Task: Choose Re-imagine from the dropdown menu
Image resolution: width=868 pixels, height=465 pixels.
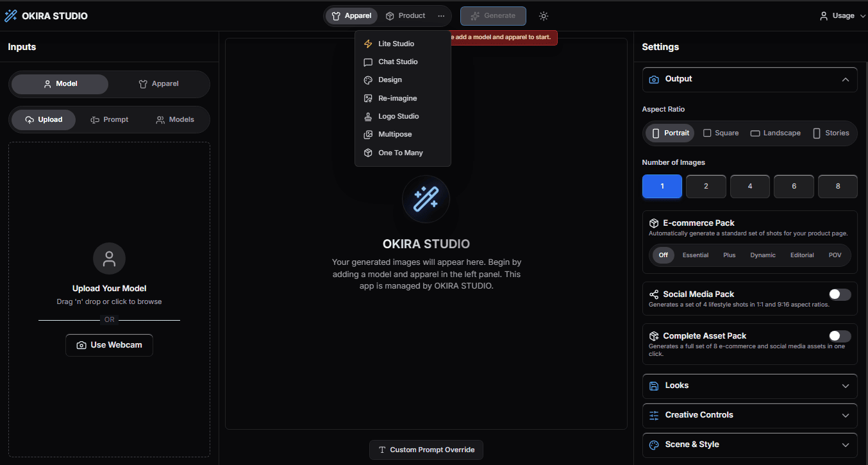Action: click(x=403, y=98)
